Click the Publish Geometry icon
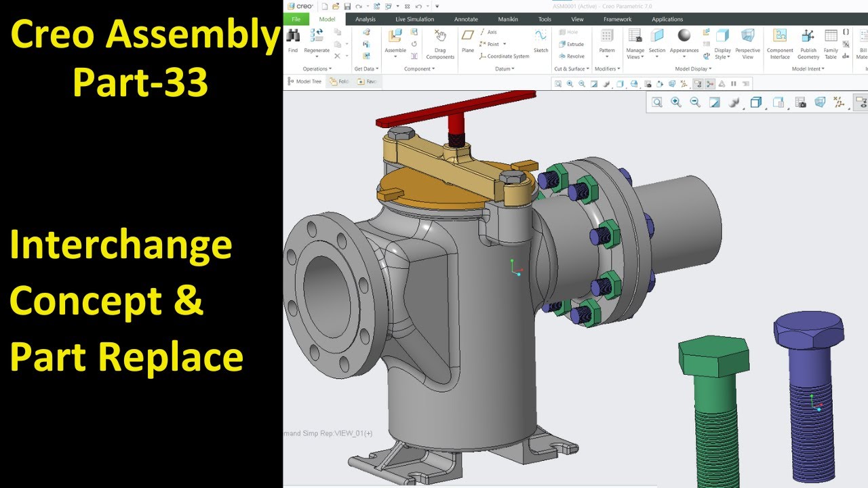 [808, 36]
